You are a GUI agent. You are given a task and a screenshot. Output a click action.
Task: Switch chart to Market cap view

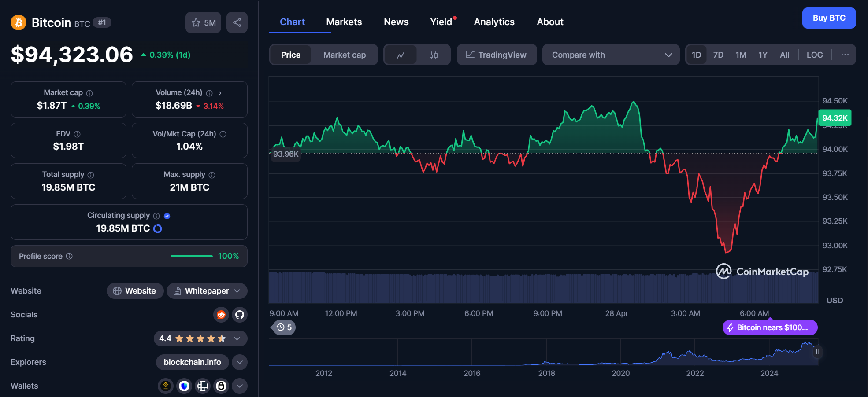pos(344,55)
